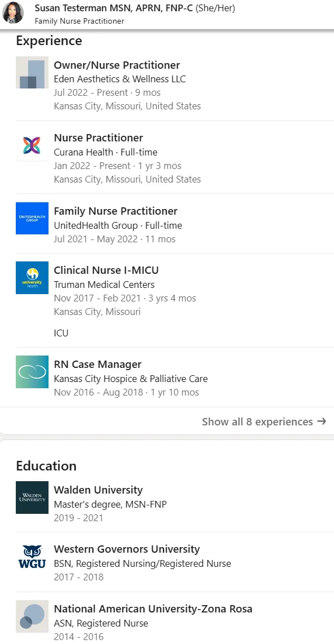Click Susan Testerman's profile photo
The height and width of the screenshot is (644, 334).
pyautogui.click(x=13, y=13)
